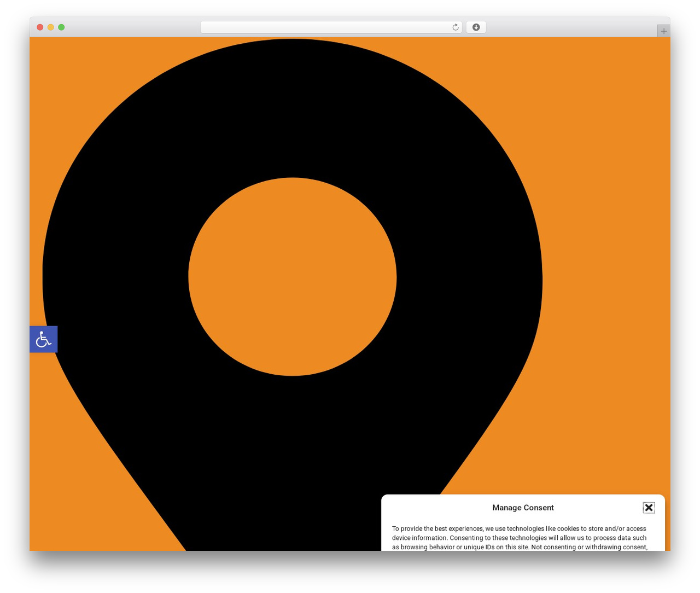Click the Manage Consent heading
This screenshot has height=593, width=700.
click(x=523, y=508)
